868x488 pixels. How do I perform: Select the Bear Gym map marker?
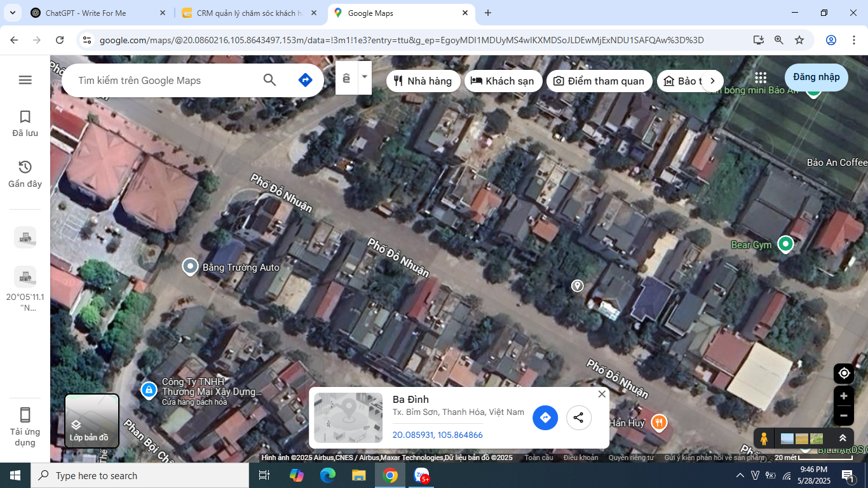click(786, 244)
